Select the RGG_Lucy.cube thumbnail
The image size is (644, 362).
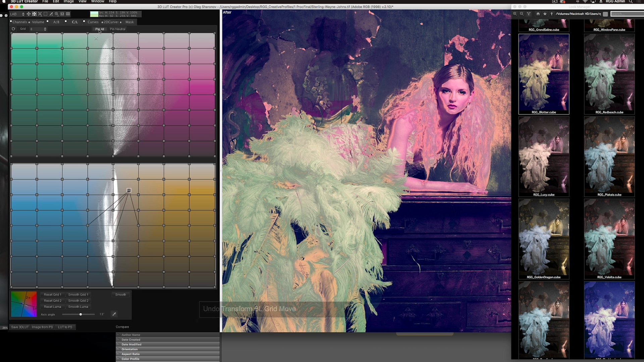tap(543, 156)
